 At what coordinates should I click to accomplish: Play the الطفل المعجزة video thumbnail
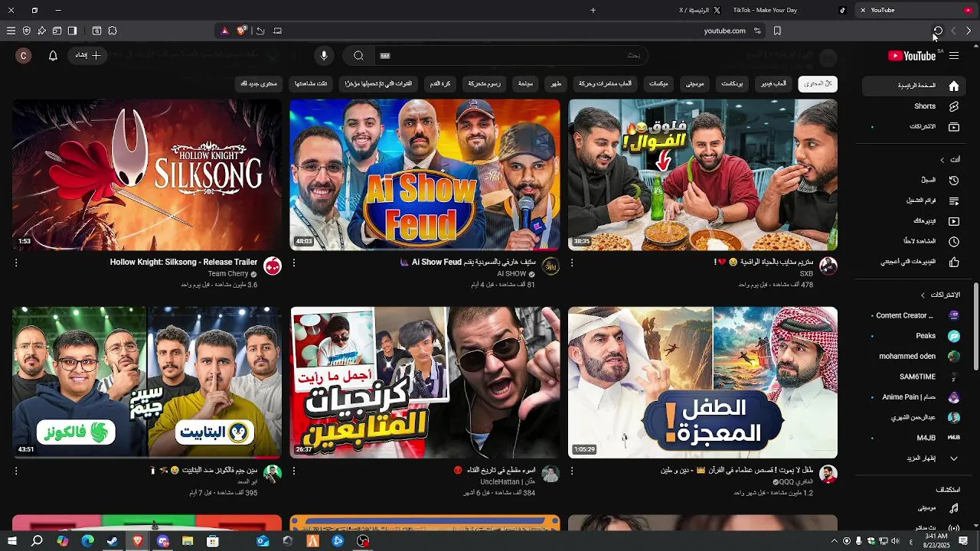[x=703, y=383]
